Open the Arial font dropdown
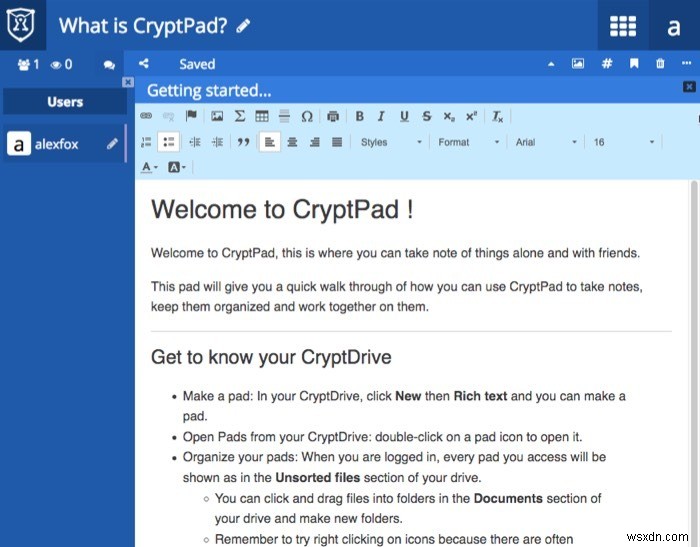Screen dimensions: 700x547 tap(546, 142)
